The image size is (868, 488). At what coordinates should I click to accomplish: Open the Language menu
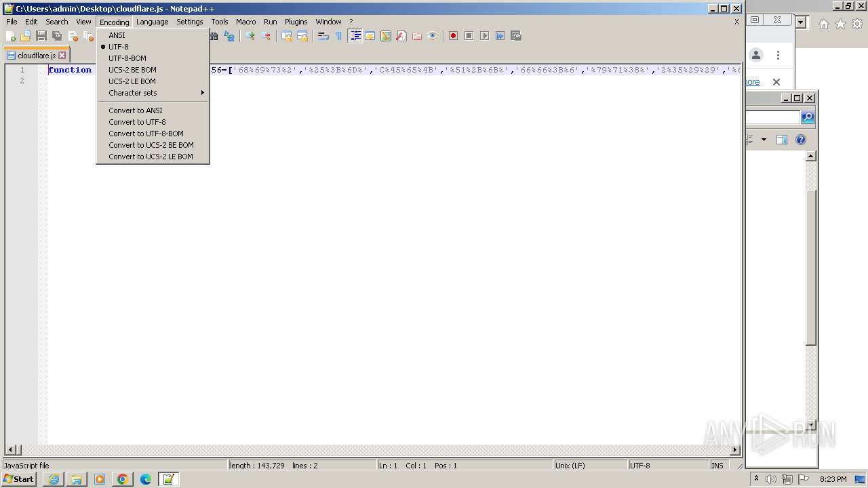pos(152,22)
